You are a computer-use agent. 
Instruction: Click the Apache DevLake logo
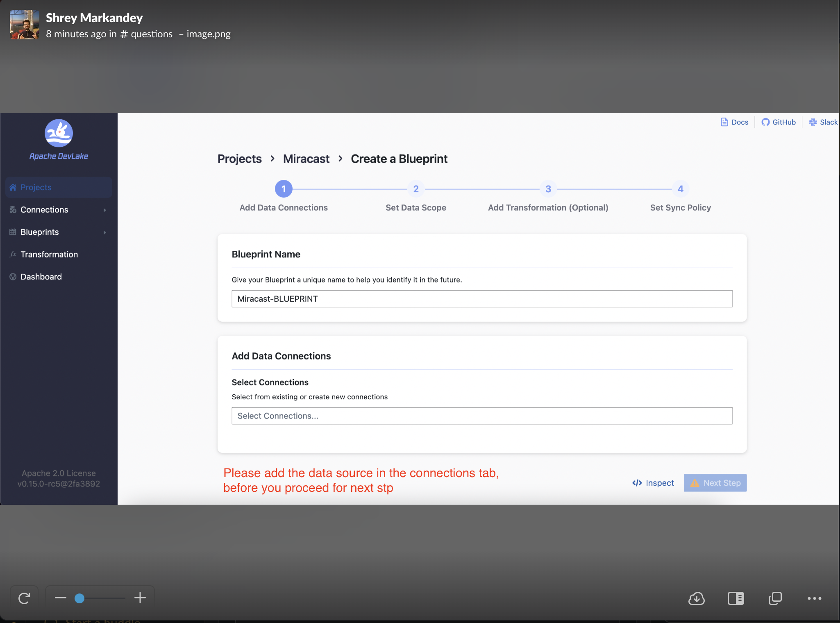pyautogui.click(x=59, y=133)
